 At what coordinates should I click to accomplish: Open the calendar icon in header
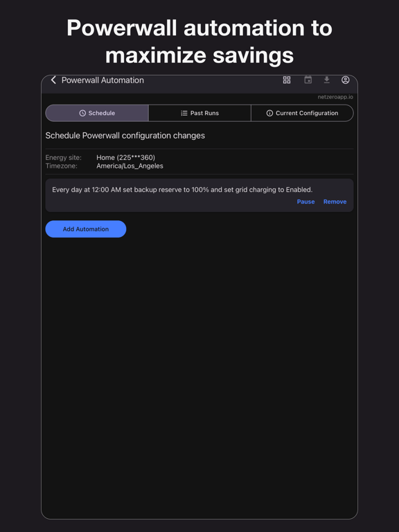click(308, 80)
